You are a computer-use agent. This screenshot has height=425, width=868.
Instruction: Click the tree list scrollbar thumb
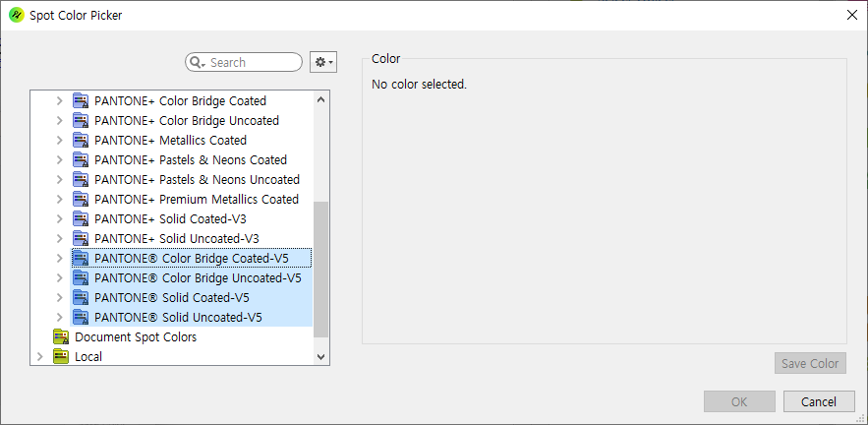coord(321,270)
